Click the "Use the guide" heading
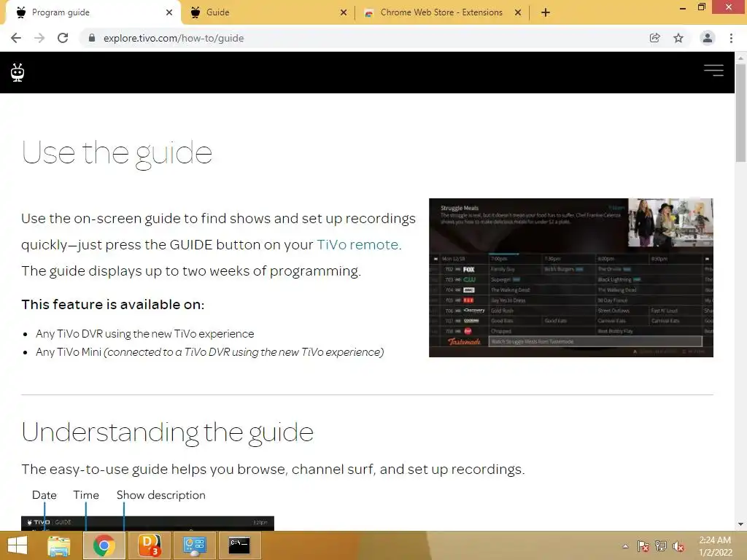The width and height of the screenshot is (747, 560). 117,153
